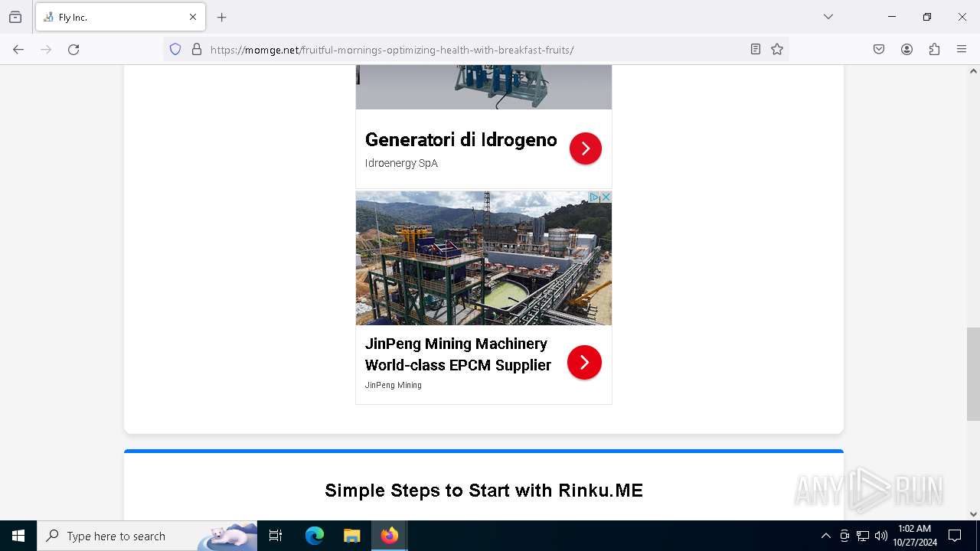Open the list all tabs dropdown
The height and width of the screenshot is (551, 980).
click(828, 17)
